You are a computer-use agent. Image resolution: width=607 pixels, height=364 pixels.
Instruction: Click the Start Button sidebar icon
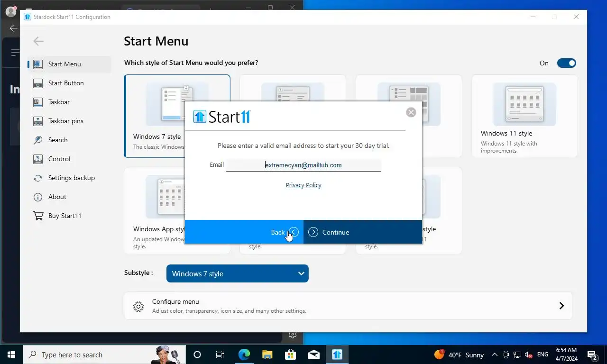pos(38,83)
